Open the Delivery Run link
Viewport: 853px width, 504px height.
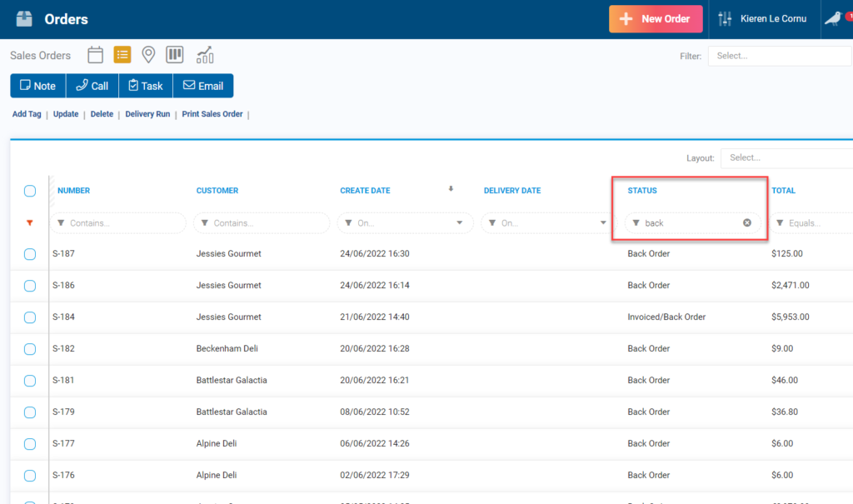point(147,114)
